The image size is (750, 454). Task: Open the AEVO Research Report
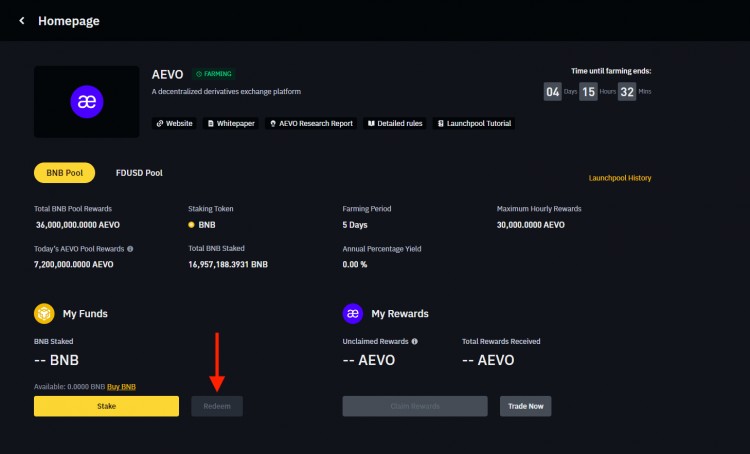pos(311,123)
